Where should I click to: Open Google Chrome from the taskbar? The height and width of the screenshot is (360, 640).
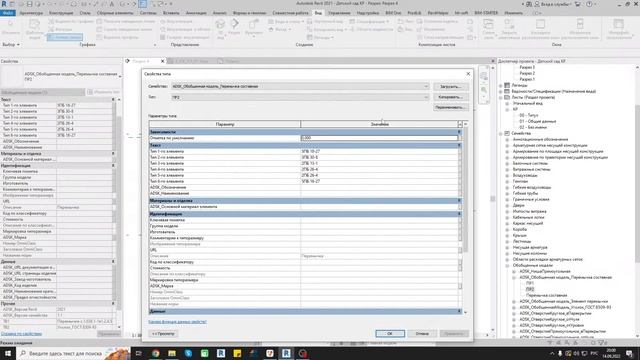[x=156, y=353]
